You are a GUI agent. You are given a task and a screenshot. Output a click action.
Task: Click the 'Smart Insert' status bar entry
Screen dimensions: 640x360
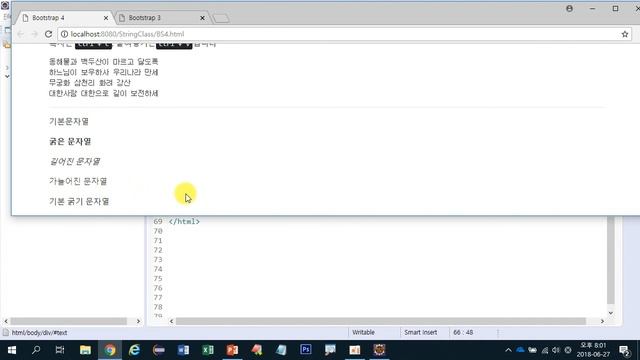pos(420,332)
